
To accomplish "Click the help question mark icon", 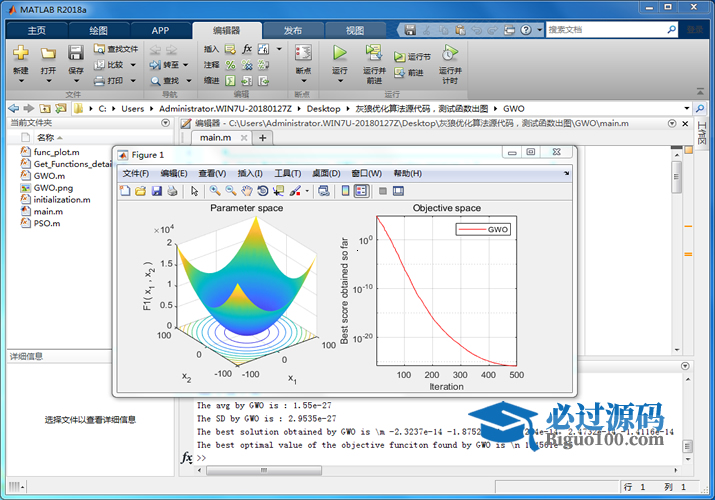I will [526, 30].
